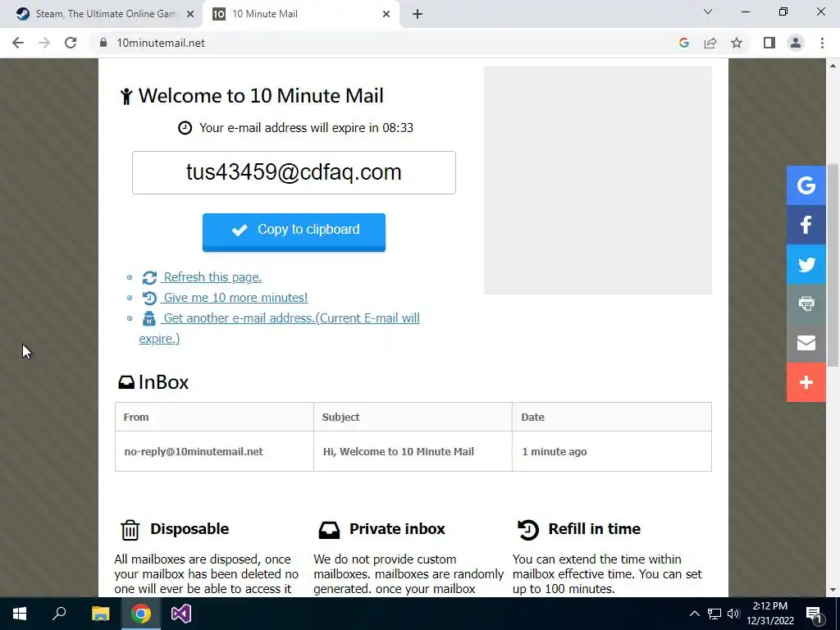The width and height of the screenshot is (840, 630).
Task: Click the network icon in system tray
Action: point(714,614)
